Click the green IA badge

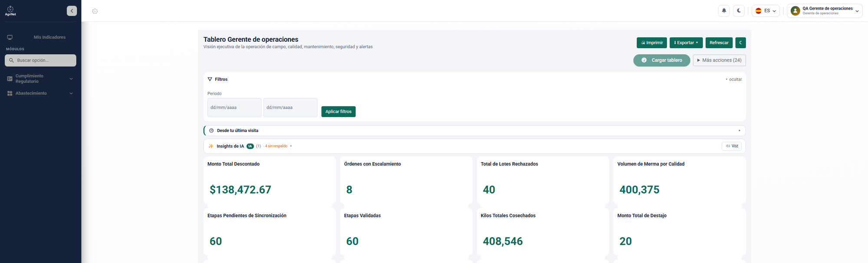pos(250,146)
